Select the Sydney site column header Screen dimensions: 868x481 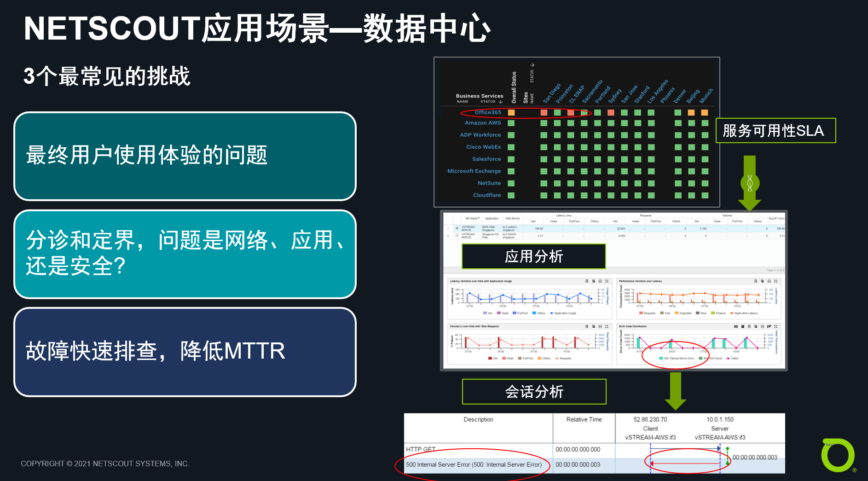[614, 96]
